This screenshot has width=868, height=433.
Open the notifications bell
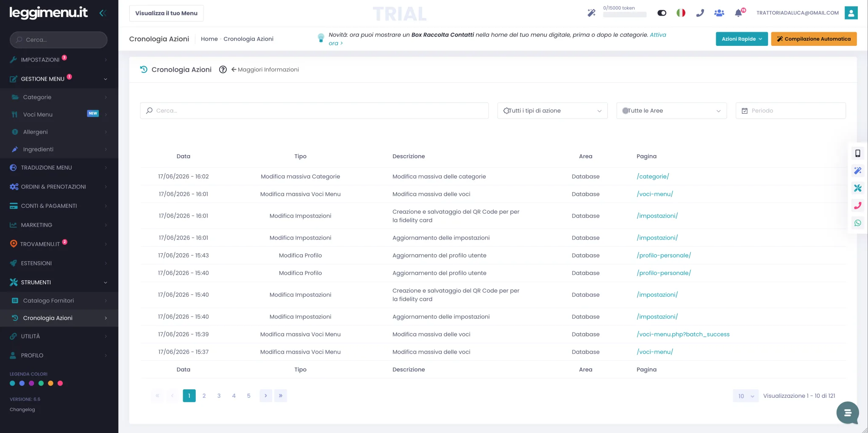coord(738,13)
